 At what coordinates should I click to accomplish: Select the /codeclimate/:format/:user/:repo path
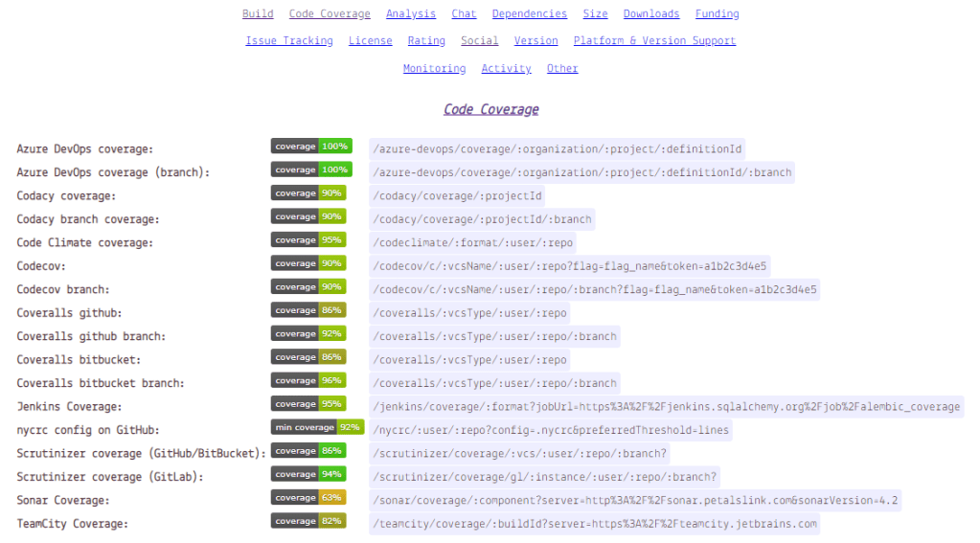(x=473, y=243)
